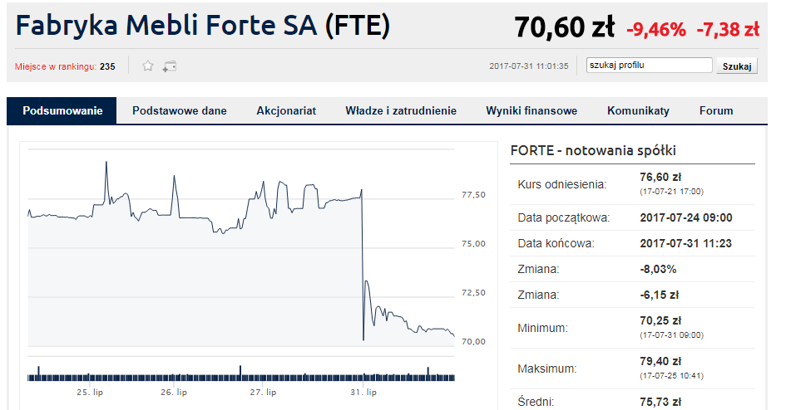Focus the szukaj profilu search field

pos(648,67)
